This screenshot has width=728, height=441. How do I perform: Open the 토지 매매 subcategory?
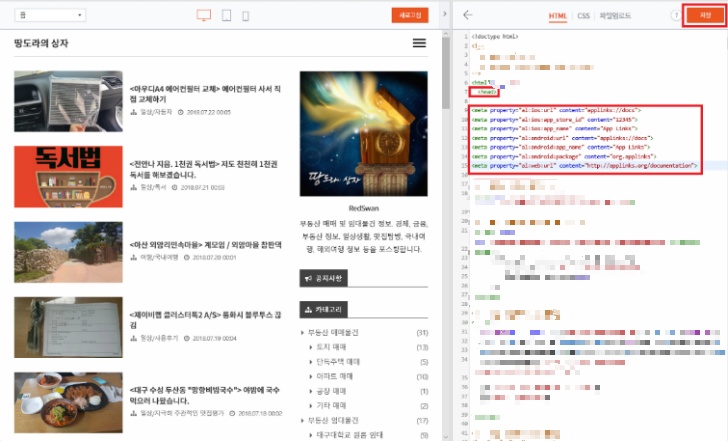pyautogui.click(x=331, y=347)
